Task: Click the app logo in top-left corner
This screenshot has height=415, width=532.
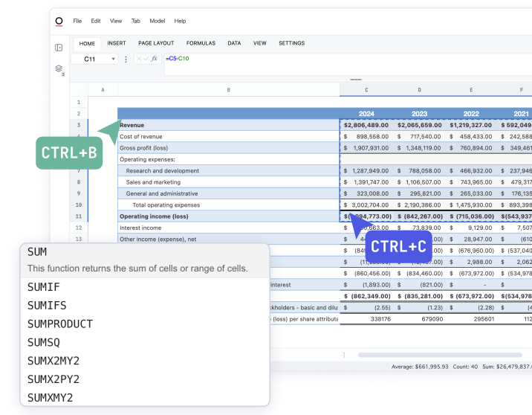Action: pos(59,21)
